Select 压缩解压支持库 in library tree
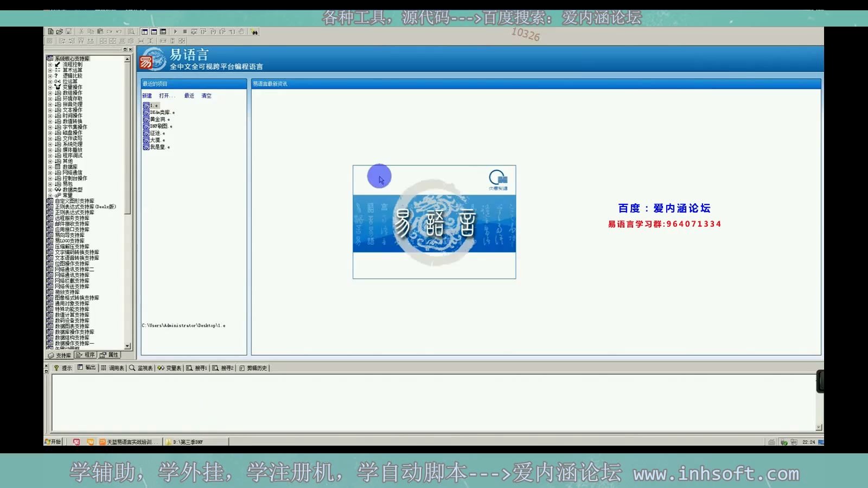868x488 pixels. click(x=72, y=247)
